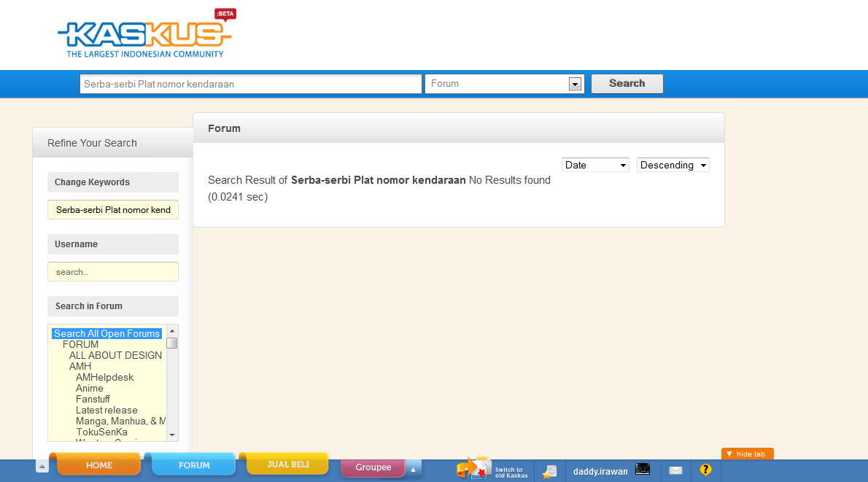Select AMHelpdesk in the forum list
The width and height of the screenshot is (868, 482).
coord(104,378)
